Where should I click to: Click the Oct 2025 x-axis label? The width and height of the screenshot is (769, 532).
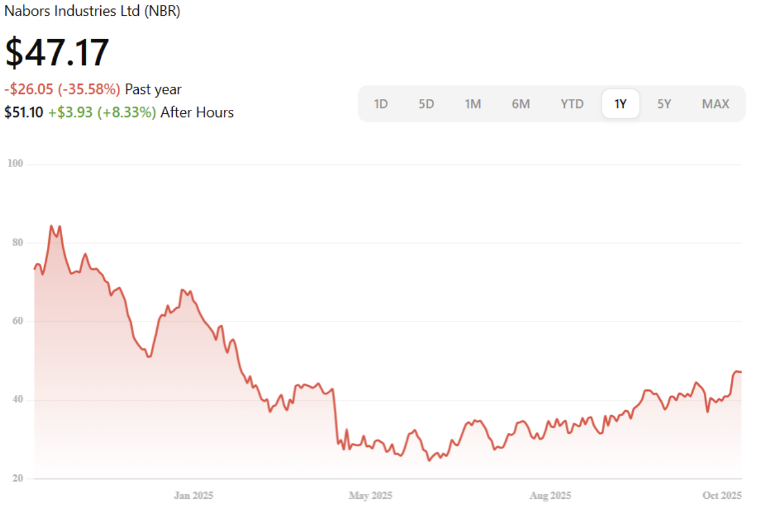pyautogui.click(x=721, y=496)
